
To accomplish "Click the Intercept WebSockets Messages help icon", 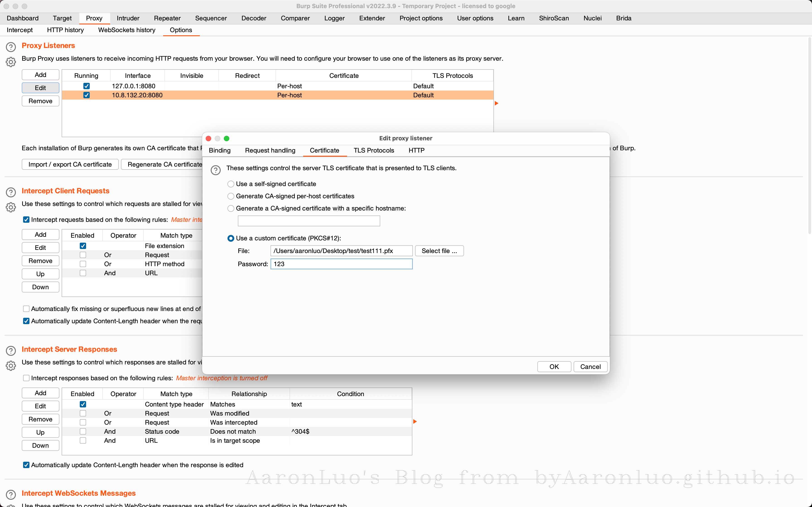I will click(11, 495).
